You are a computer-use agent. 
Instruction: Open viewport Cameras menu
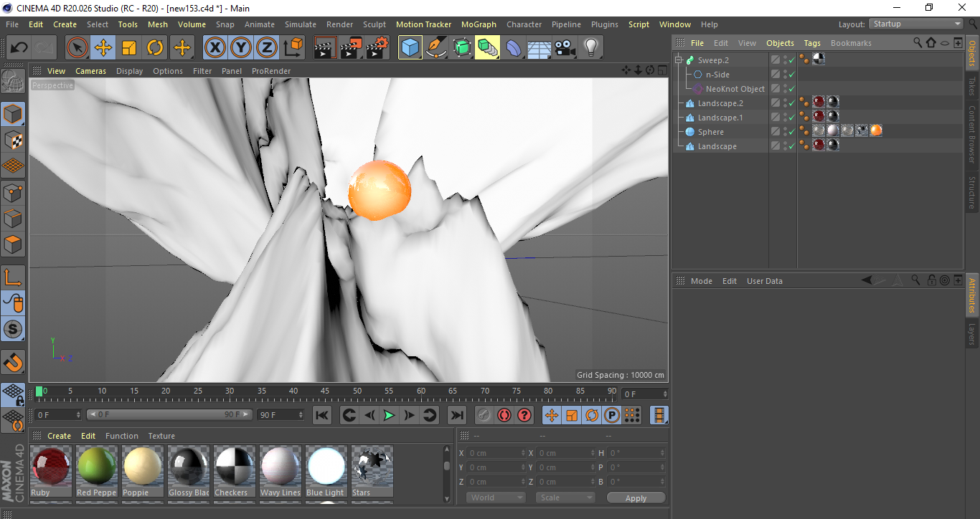90,71
